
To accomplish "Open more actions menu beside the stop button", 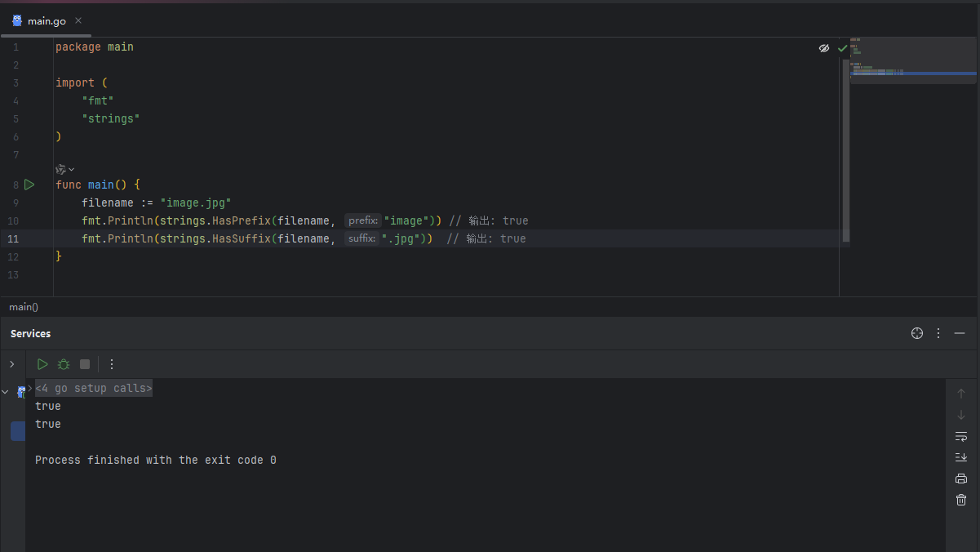I will 112,364.
